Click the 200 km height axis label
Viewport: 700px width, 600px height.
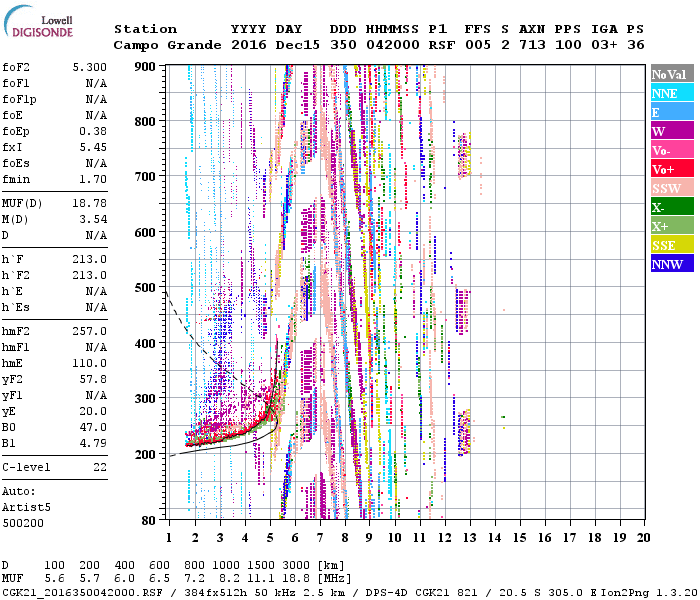click(145, 454)
